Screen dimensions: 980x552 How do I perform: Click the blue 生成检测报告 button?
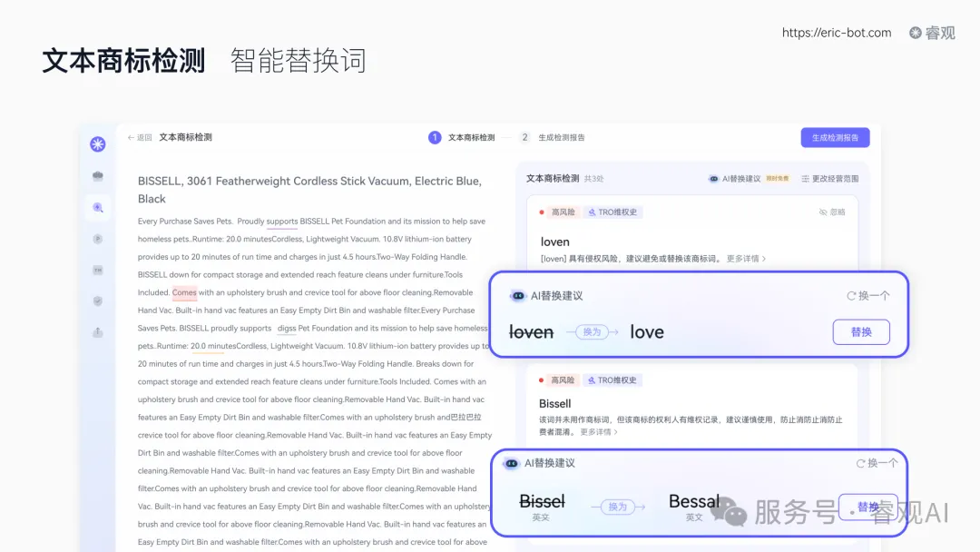point(836,137)
